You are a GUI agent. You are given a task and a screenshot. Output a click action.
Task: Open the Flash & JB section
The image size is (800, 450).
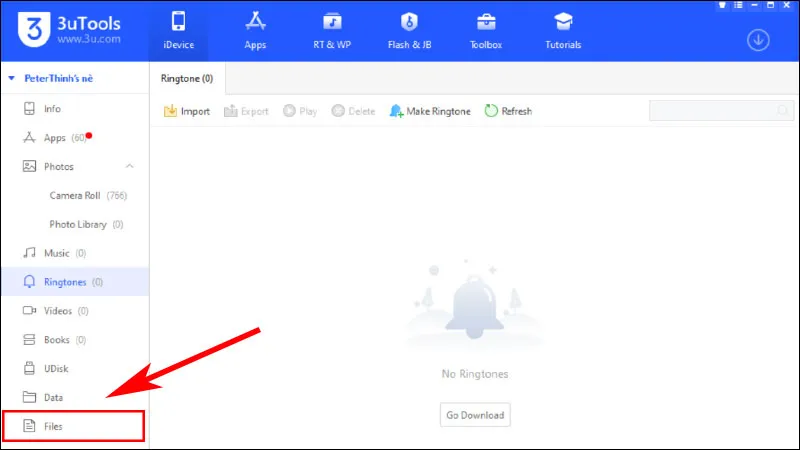(408, 30)
